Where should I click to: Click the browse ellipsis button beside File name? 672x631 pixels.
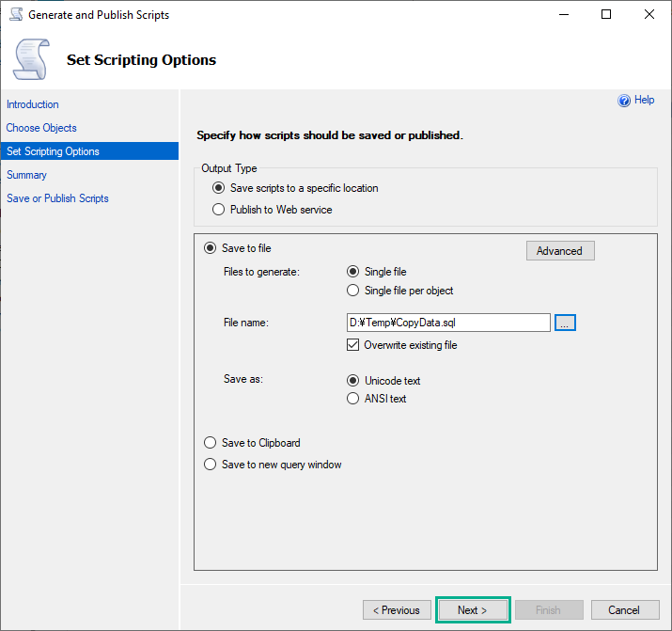tap(564, 323)
